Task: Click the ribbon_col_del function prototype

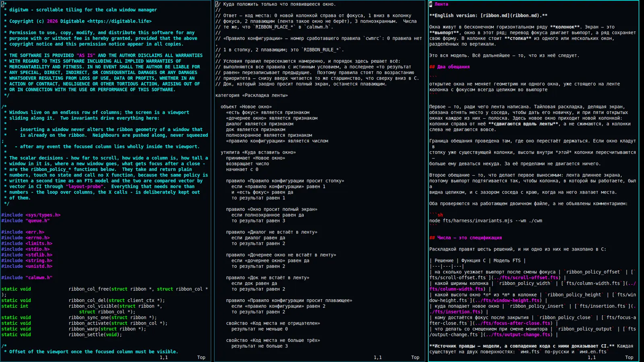Action: click(83, 300)
